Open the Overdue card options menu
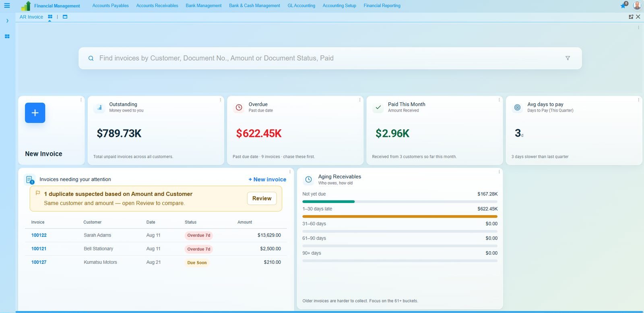The image size is (644, 313). tap(359, 100)
